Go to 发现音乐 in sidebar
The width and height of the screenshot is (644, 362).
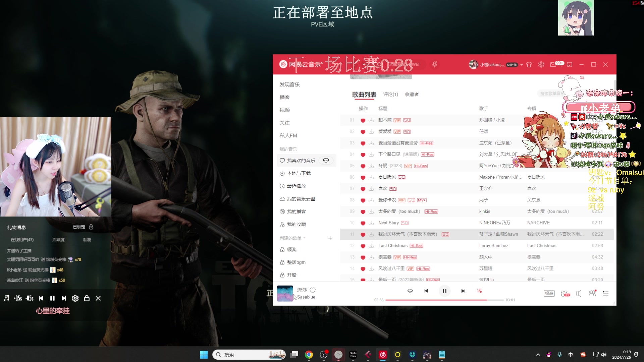click(x=289, y=84)
